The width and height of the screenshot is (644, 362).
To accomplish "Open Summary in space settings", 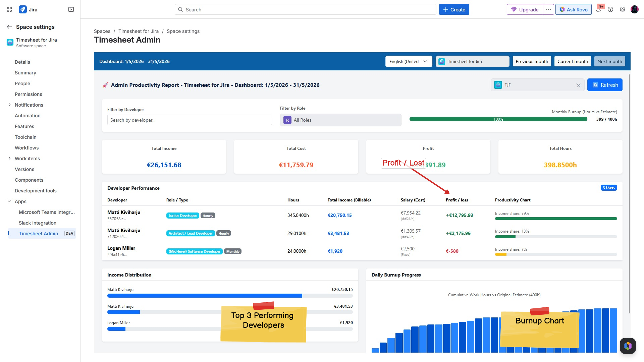I will pos(25,73).
